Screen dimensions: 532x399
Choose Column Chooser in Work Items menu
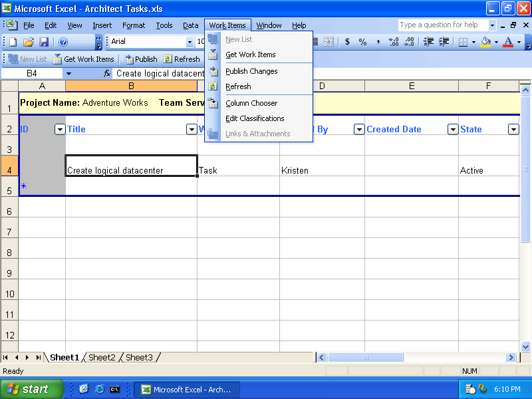(251, 103)
